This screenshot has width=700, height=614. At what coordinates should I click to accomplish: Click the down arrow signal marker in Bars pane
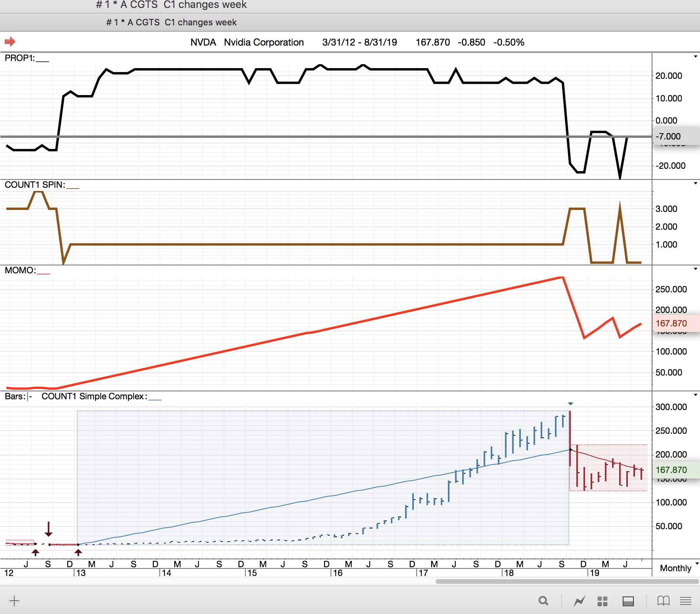(x=49, y=529)
